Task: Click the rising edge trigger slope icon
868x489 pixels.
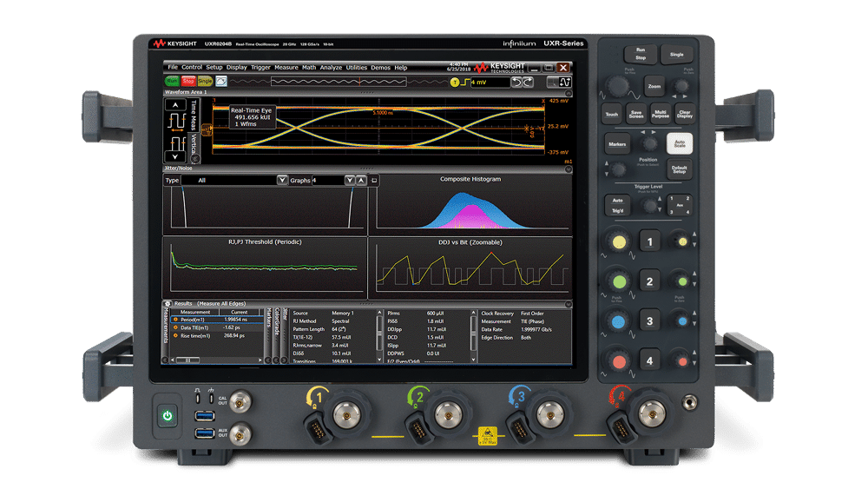Action: tap(465, 83)
